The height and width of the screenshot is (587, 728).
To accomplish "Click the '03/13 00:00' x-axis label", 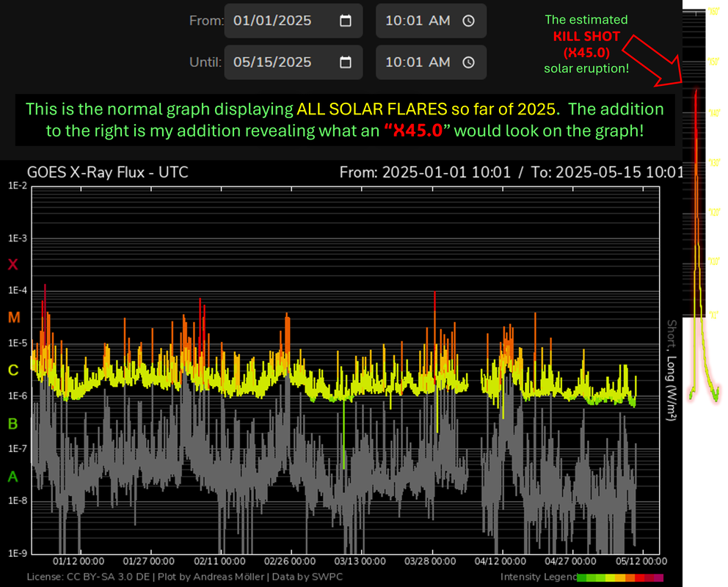I will [360, 561].
